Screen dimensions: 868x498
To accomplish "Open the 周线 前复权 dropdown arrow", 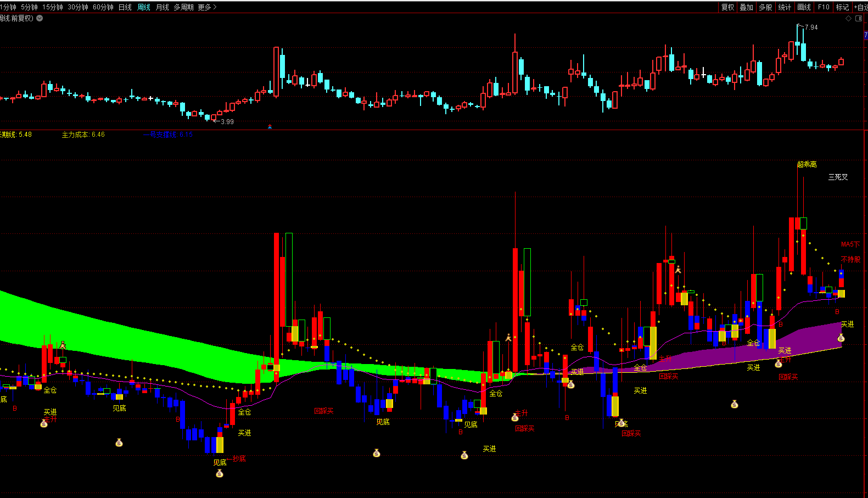I will click(x=40, y=18).
